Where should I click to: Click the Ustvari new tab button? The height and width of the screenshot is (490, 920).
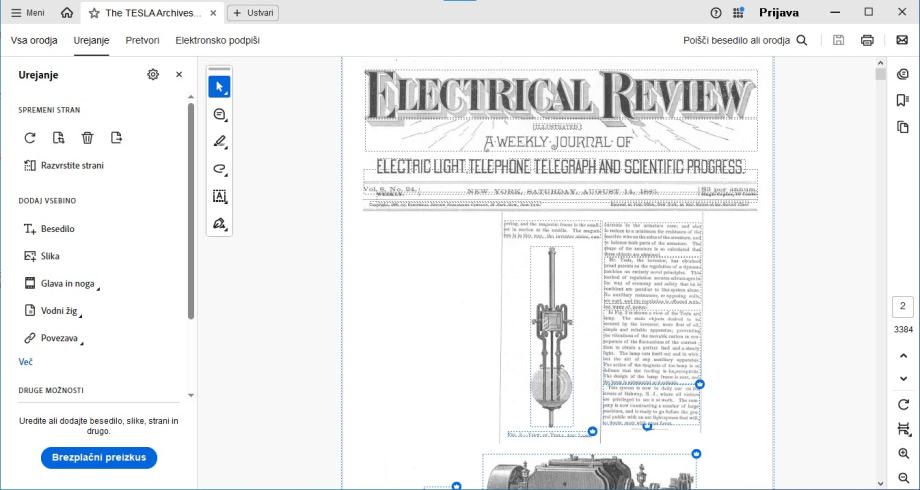253,13
